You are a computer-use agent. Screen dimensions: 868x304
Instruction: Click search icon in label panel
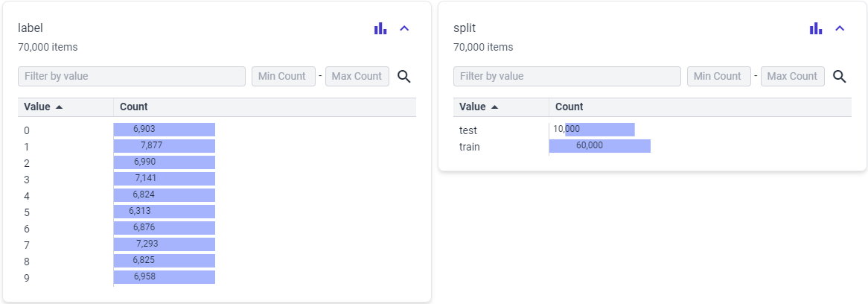(404, 76)
